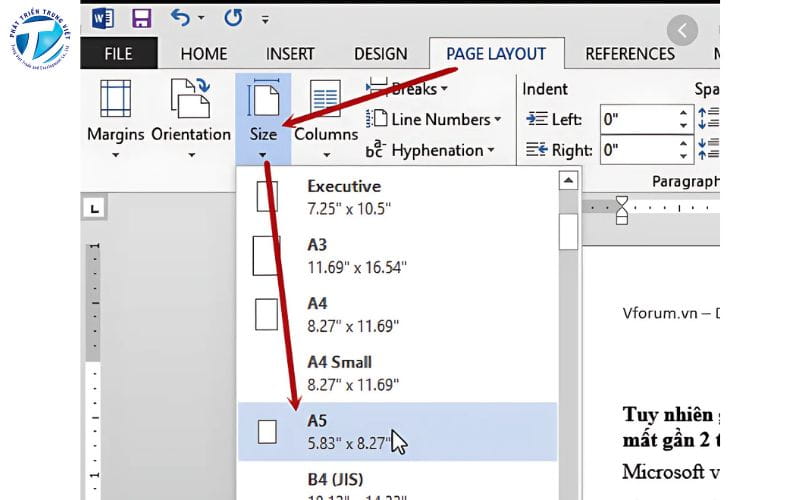
Task: Click the tab selector box by ruler
Action: pos(94,208)
